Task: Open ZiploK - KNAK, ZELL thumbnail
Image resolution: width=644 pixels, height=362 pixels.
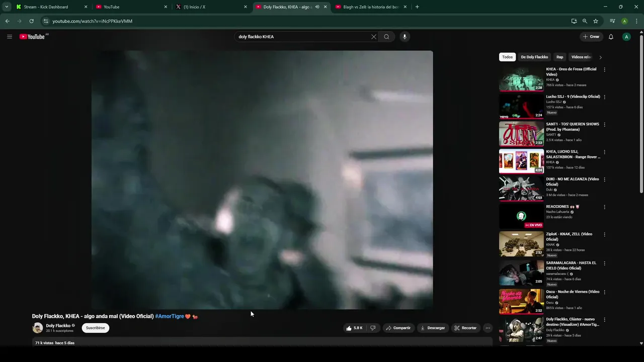Action: tap(521, 244)
